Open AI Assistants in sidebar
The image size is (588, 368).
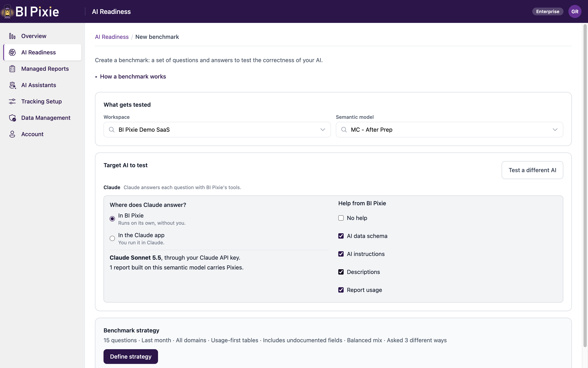coord(42,85)
